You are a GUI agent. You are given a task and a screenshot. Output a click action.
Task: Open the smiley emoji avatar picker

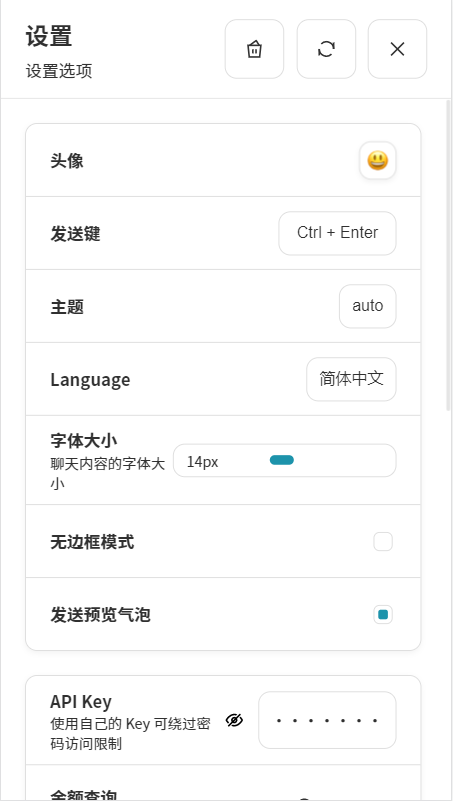pyautogui.click(x=378, y=161)
